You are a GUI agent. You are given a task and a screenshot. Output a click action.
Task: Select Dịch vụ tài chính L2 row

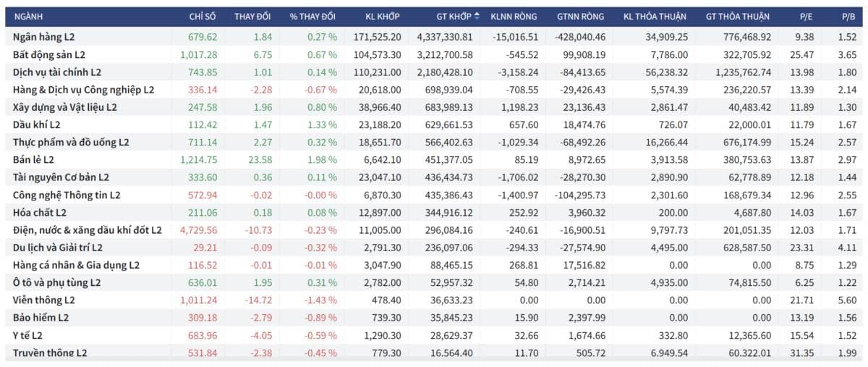434,72
